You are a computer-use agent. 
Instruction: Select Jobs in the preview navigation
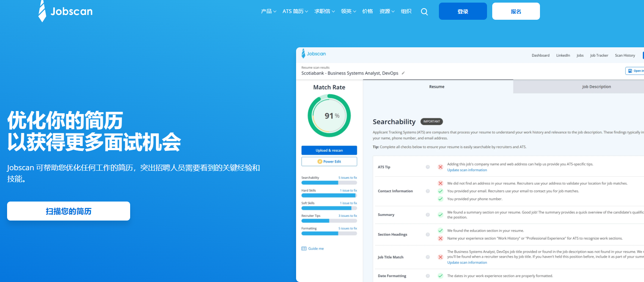580,56
